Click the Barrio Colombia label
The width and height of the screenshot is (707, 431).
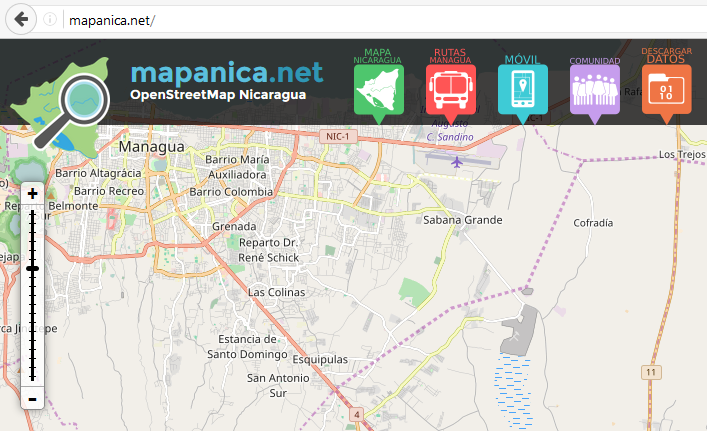(x=231, y=192)
